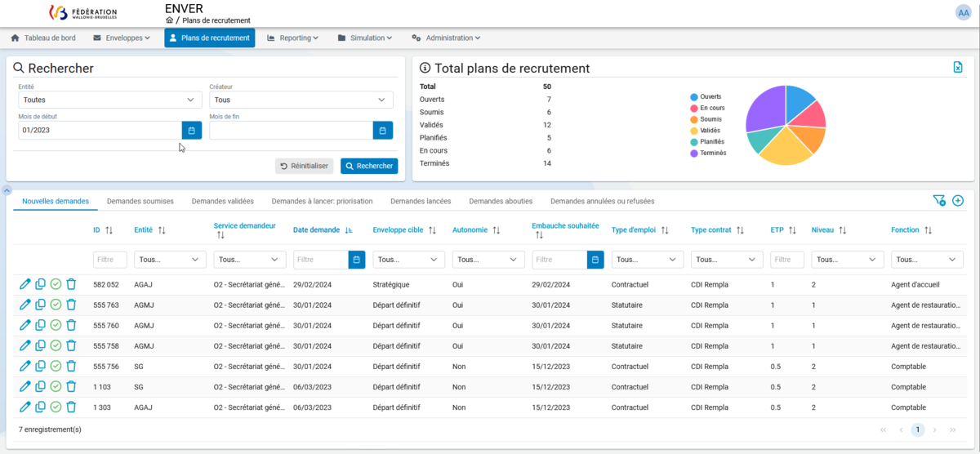The width and height of the screenshot is (980, 454).
Task: Toggle the Validés legend color in chart
Action: coord(694,131)
